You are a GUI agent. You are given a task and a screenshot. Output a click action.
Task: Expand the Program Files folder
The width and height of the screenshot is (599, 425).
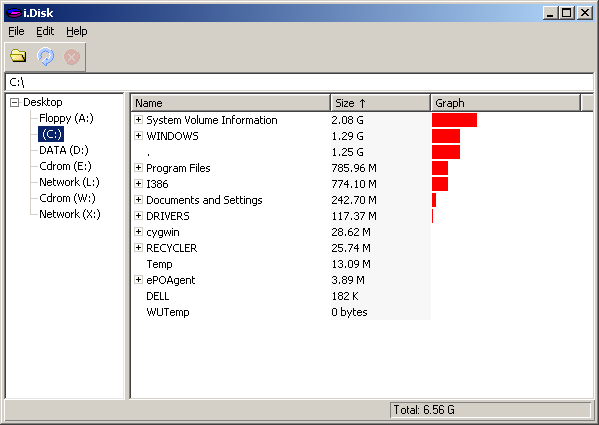pyautogui.click(x=138, y=168)
